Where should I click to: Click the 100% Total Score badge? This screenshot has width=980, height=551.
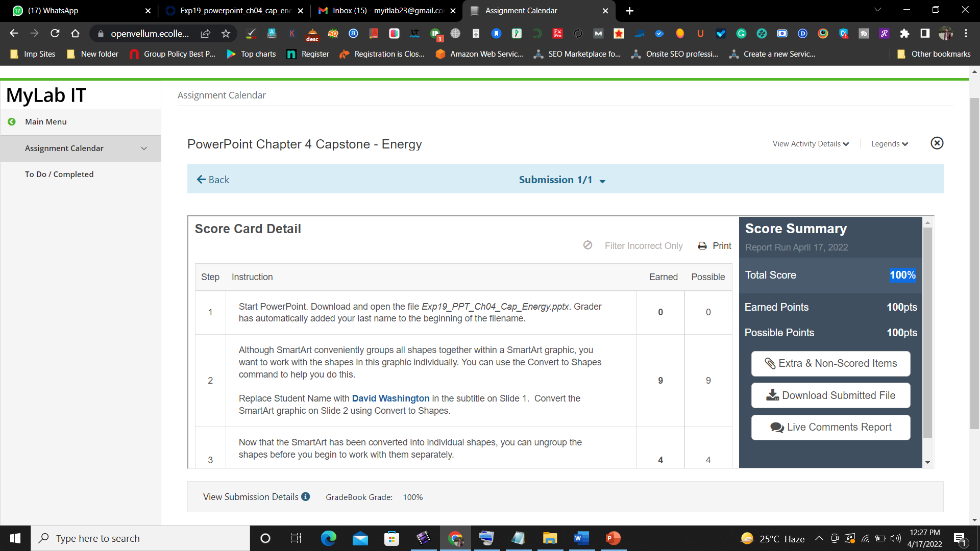902,275
